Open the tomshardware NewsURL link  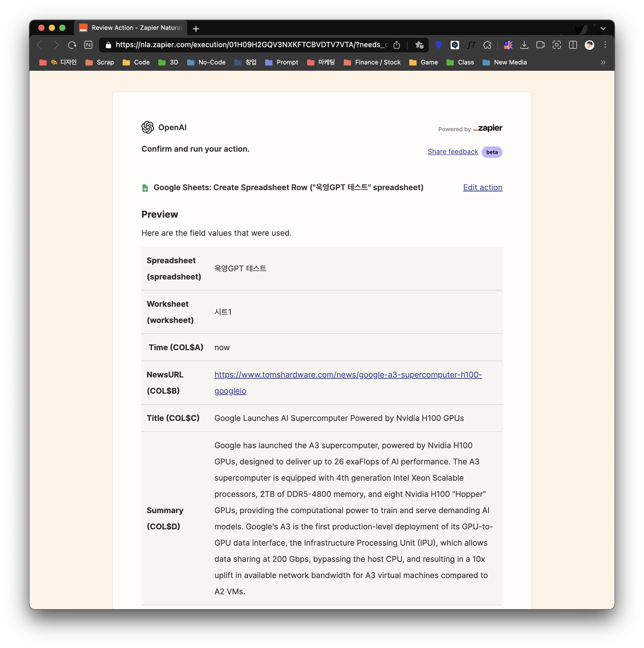tap(348, 375)
